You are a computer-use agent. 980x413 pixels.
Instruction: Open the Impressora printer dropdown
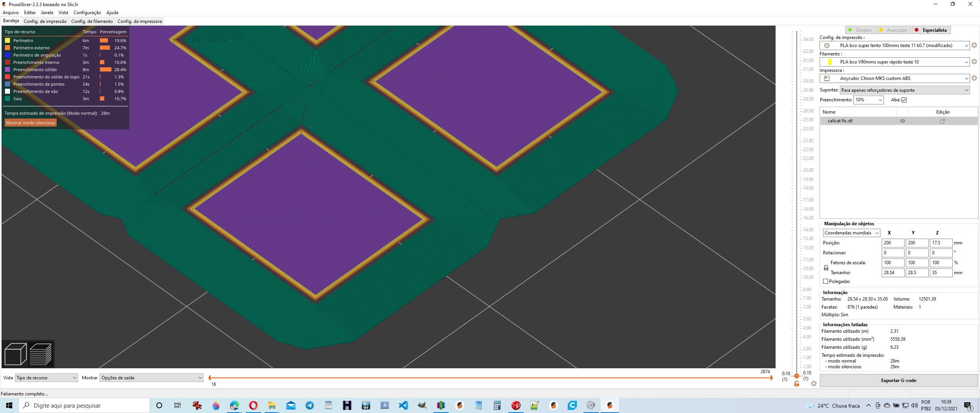pyautogui.click(x=895, y=78)
